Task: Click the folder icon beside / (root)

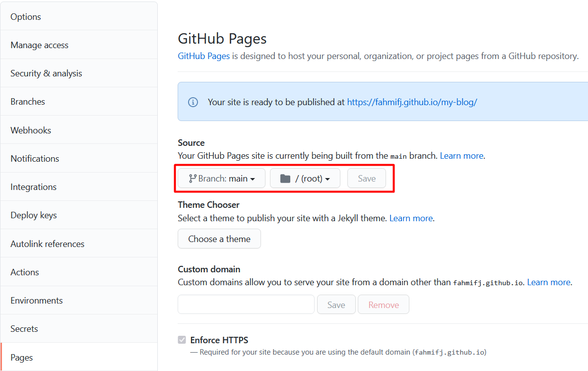Action: point(285,179)
